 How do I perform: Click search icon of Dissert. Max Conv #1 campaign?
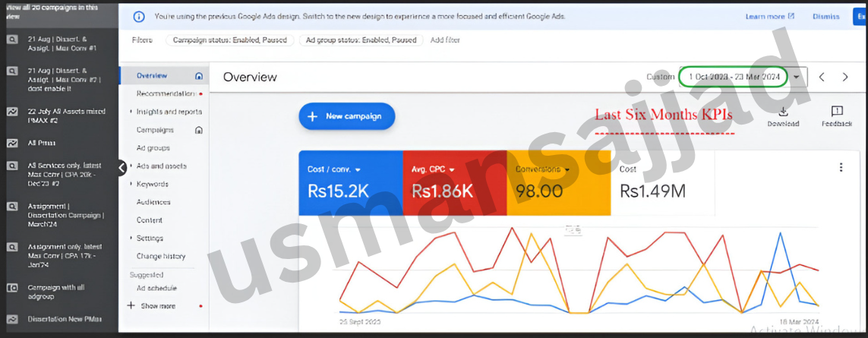tap(12, 40)
